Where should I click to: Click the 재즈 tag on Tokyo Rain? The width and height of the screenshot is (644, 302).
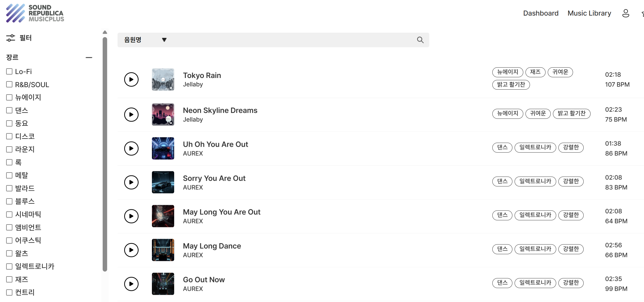pyautogui.click(x=535, y=72)
